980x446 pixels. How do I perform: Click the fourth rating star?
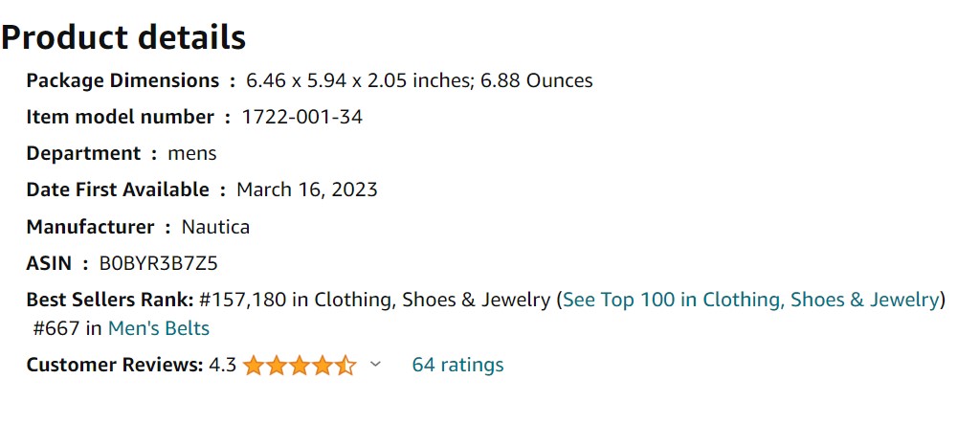click(x=323, y=365)
